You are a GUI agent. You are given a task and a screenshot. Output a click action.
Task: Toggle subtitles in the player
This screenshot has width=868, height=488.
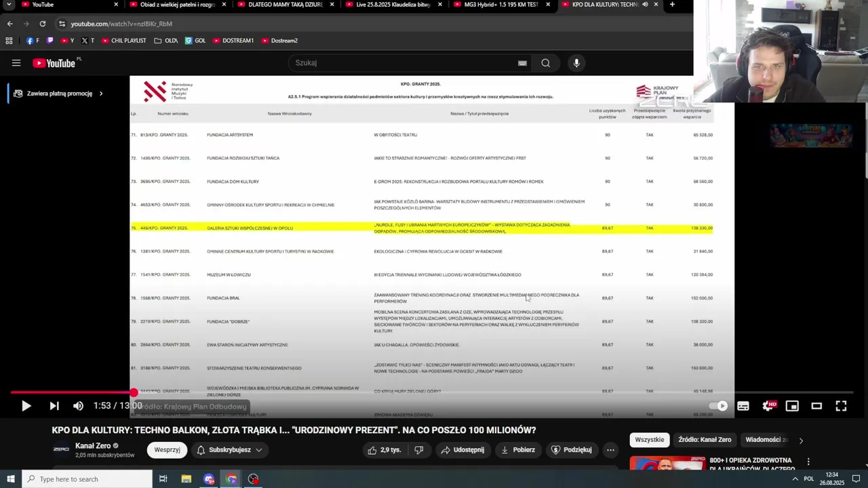[743, 406]
